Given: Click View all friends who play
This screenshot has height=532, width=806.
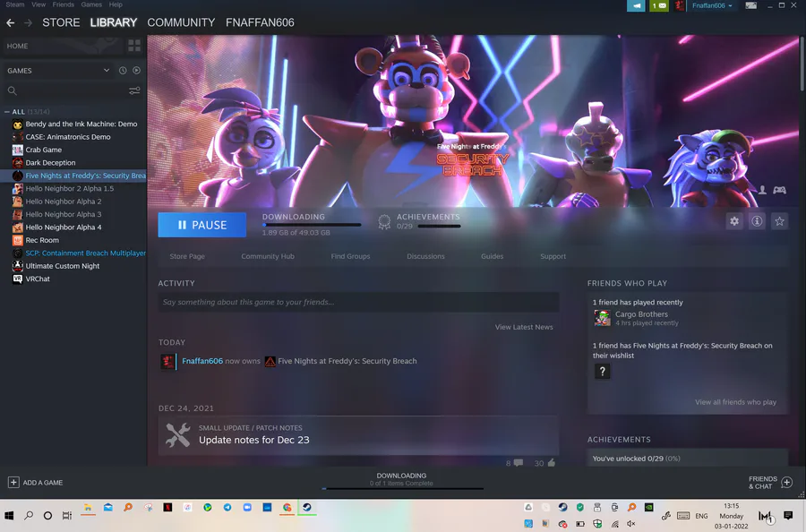Looking at the screenshot, I should coord(735,402).
